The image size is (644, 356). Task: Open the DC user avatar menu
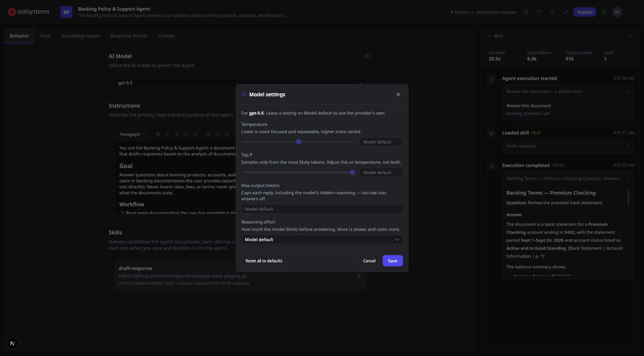click(617, 12)
